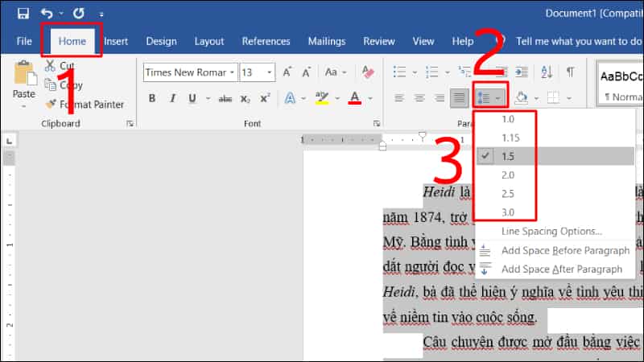This screenshot has height=362, width=644.
Task: Switch to the Layout tab
Action: click(209, 41)
